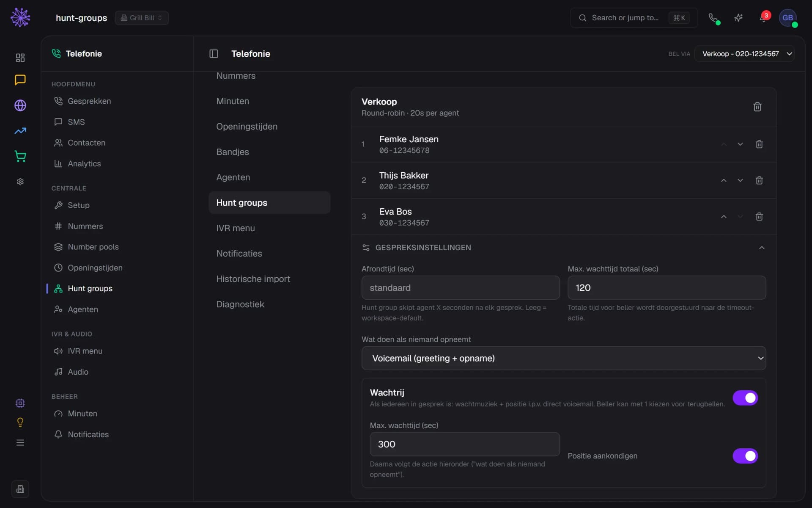Move Thijs Bakker down in order
Viewport: 812px width, 508px height.
click(740, 180)
